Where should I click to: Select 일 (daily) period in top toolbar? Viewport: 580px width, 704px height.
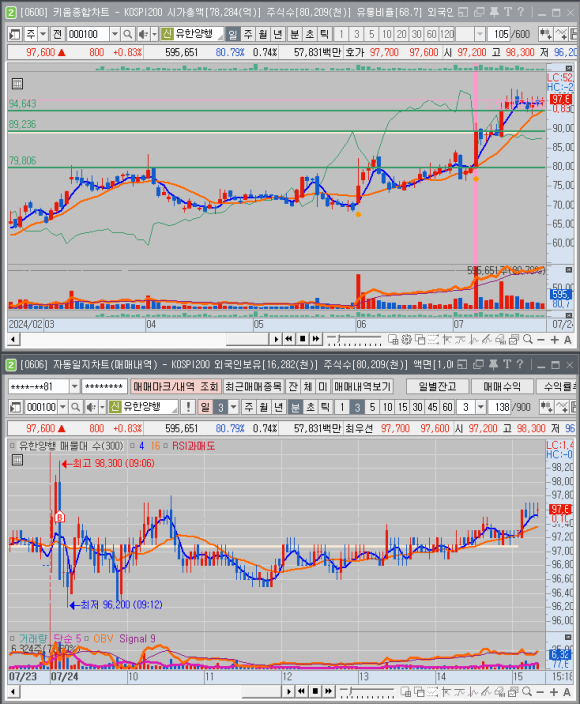(x=232, y=34)
